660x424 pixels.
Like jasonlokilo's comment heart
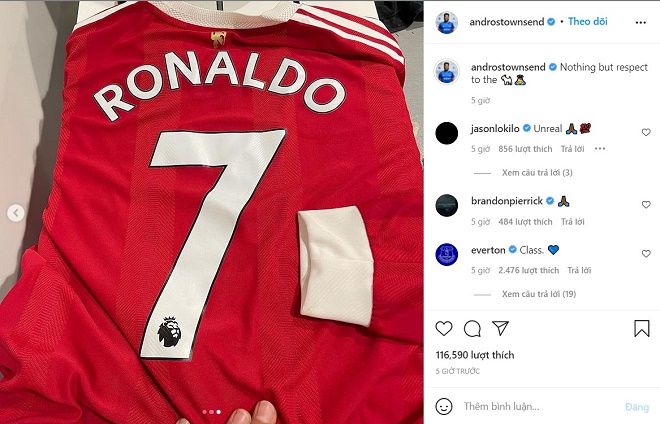[x=646, y=132]
